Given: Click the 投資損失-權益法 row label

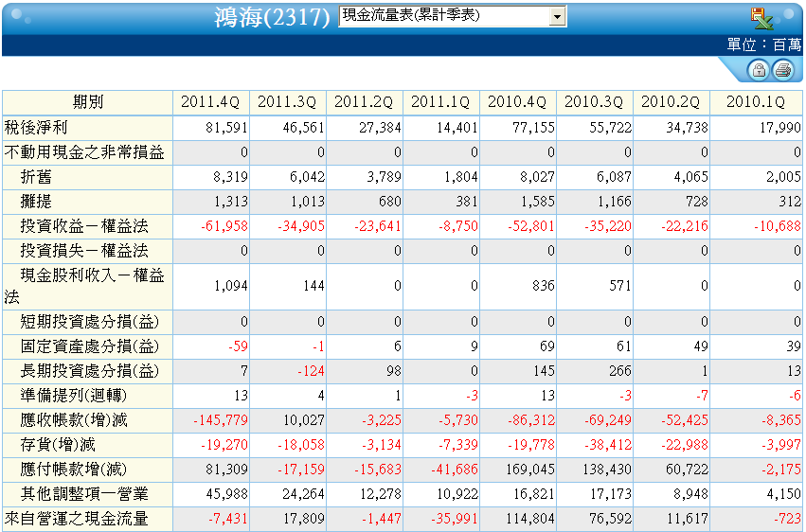Looking at the screenshot, I should click(x=84, y=251).
